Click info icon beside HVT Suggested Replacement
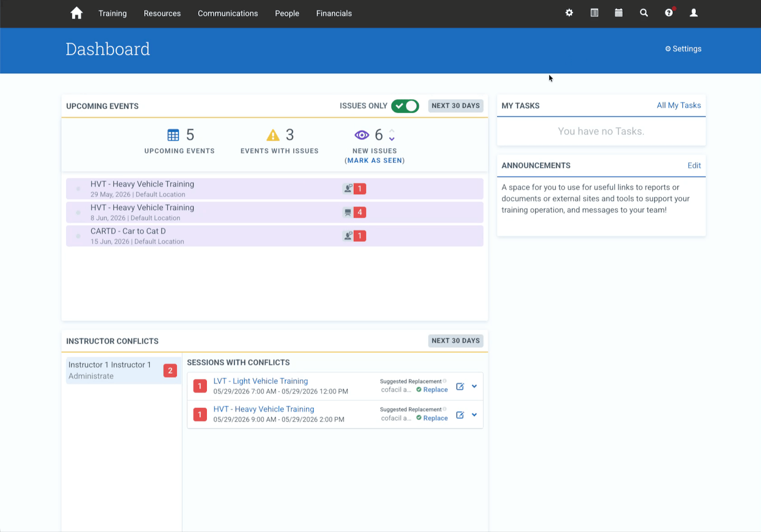The image size is (761, 532). 445,409
